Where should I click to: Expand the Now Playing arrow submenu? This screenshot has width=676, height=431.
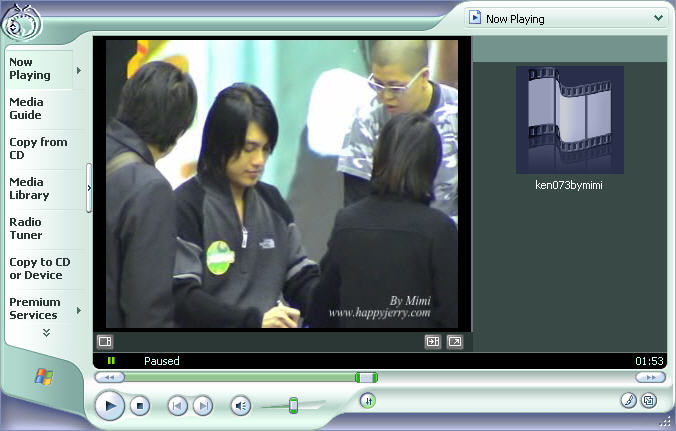(79, 70)
